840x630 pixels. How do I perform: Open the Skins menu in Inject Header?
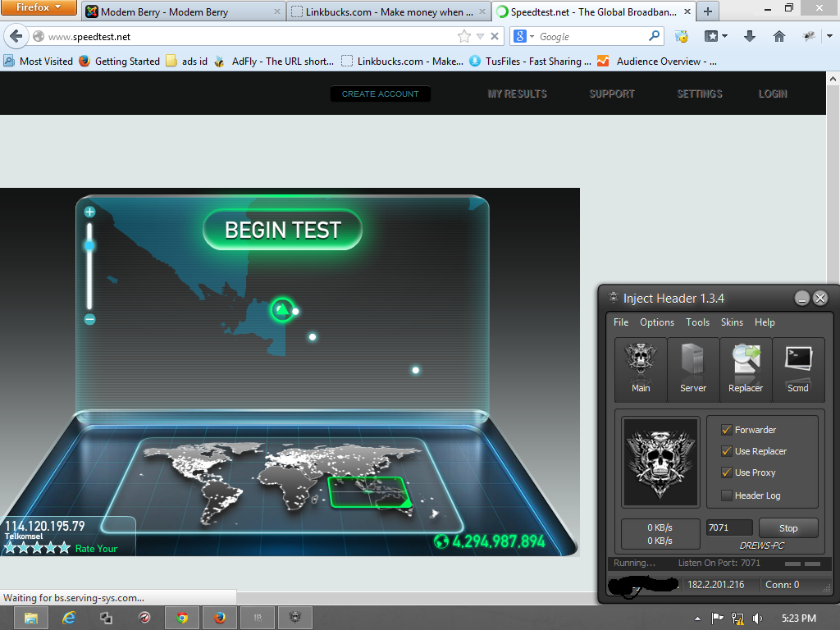click(x=732, y=322)
